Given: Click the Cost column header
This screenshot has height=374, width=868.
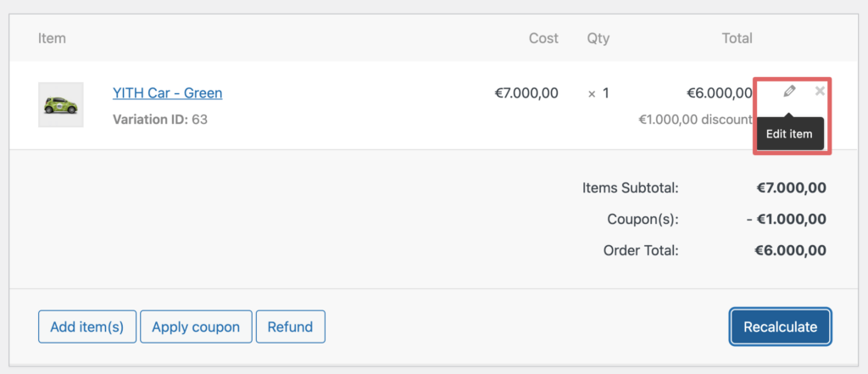Looking at the screenshot, I should coord(543,38).
